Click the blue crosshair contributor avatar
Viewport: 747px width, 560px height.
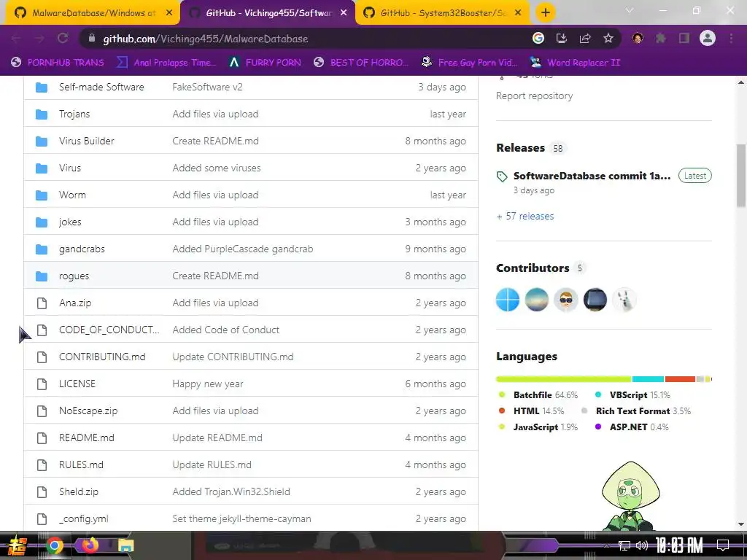(x=508, y=300)
